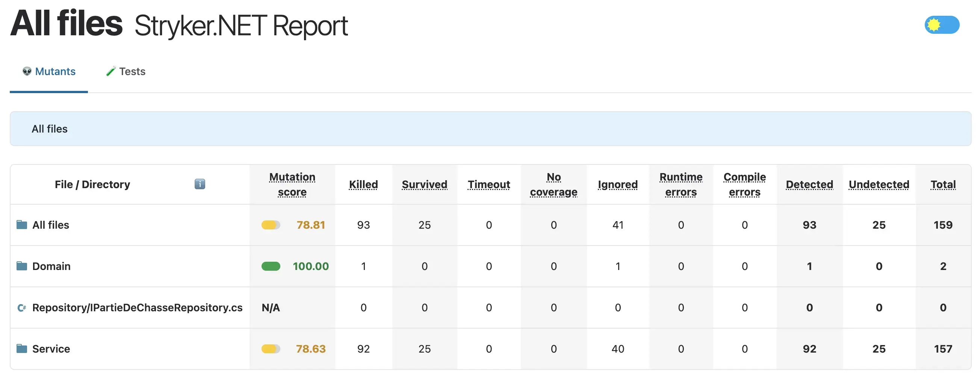Click the Survived column header
980x377 pixels.
pyautogui.click(x=425, y=184)
